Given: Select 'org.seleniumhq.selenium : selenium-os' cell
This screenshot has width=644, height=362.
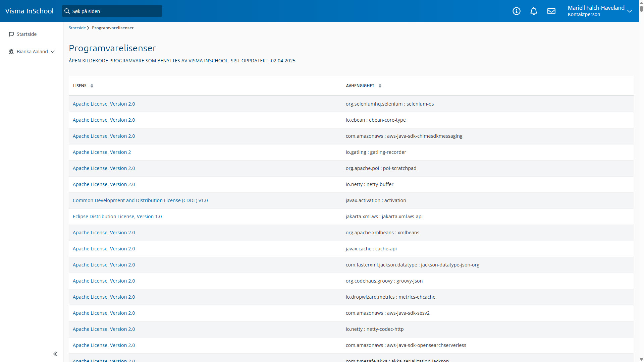Looking at the screenshot, I should 390,104.
